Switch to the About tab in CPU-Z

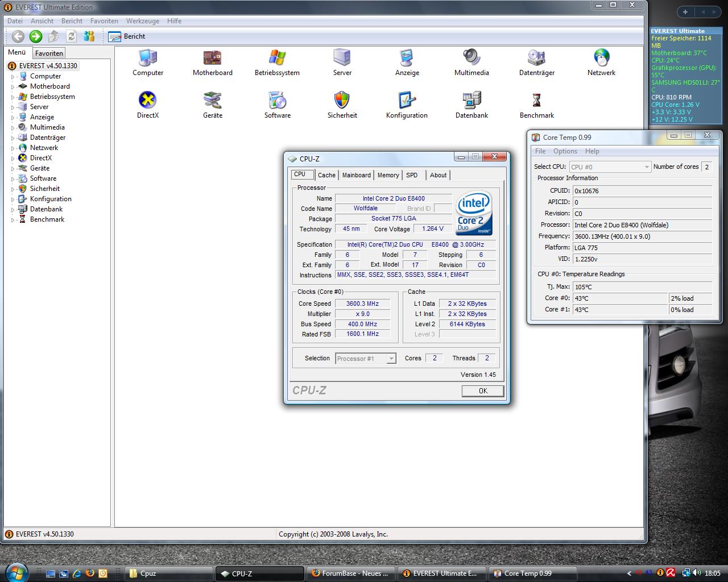pos(438,175)
